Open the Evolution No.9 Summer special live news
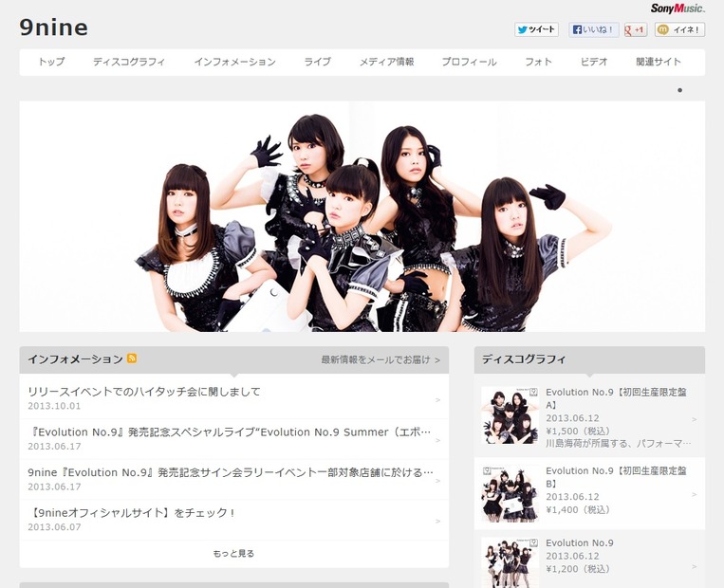The height and width of the screenshot is (588, 724). point(229,432)
